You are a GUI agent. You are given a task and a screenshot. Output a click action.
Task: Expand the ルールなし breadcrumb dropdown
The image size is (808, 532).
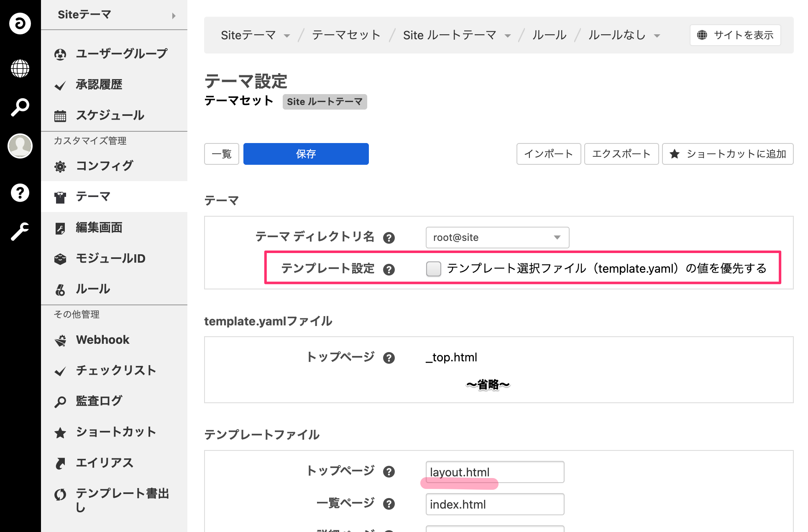point(657,36)
